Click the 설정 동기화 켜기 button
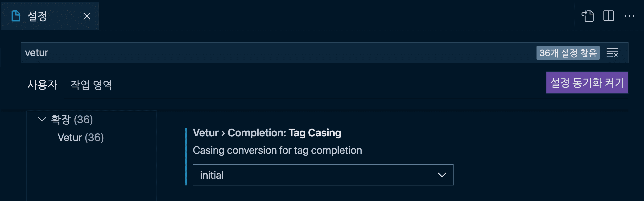The image size is (644, 201). point(587,83)
